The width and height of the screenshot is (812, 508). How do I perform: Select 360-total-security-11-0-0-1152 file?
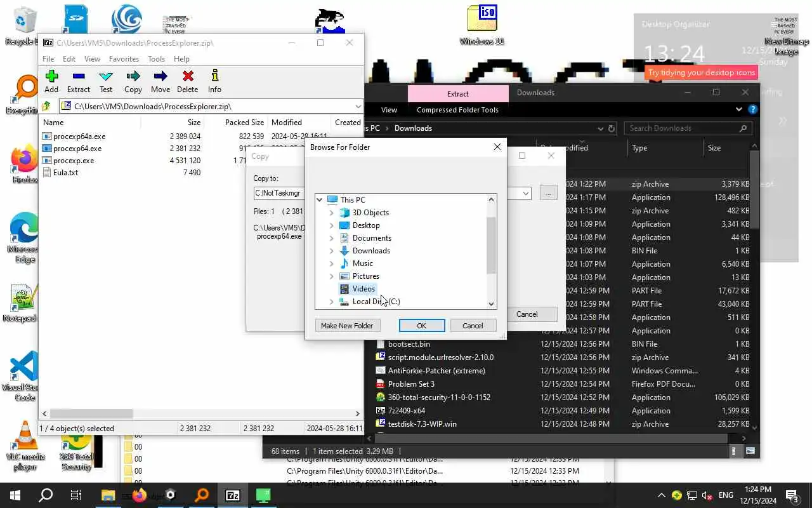[x=439, y=398]
